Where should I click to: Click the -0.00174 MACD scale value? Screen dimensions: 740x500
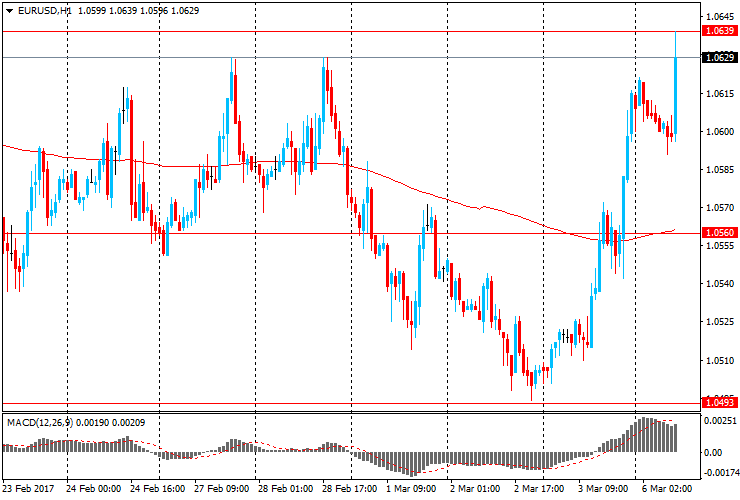pyautogui.click(x=720, y=473)
